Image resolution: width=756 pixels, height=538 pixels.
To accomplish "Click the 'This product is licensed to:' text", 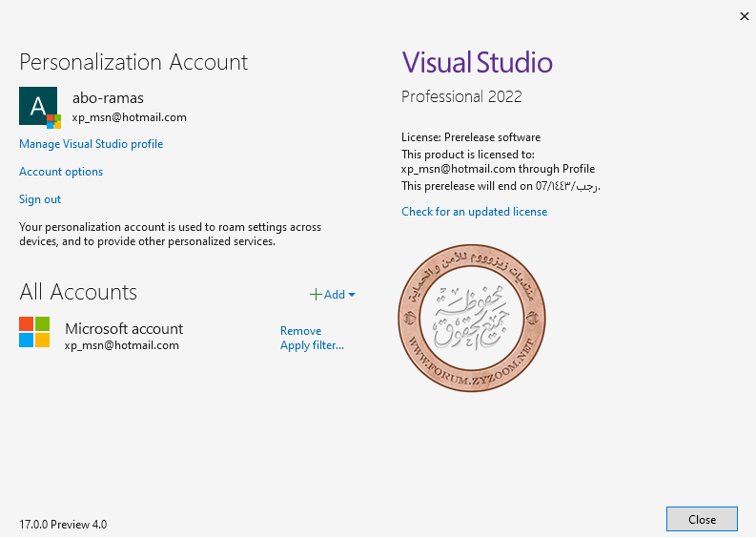I will point(468,155).
